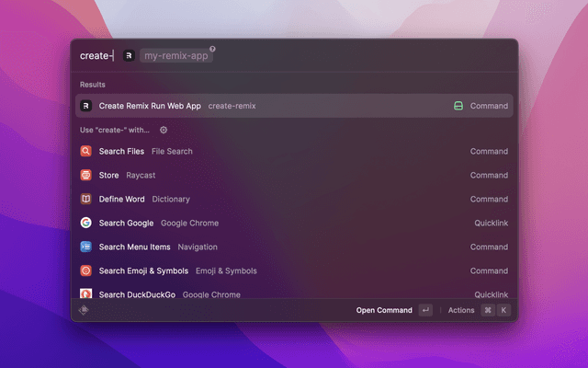The image size is (588, 368).
Task: Click the Search Emoji & Symbols icon
Action: tap(85, 271)
